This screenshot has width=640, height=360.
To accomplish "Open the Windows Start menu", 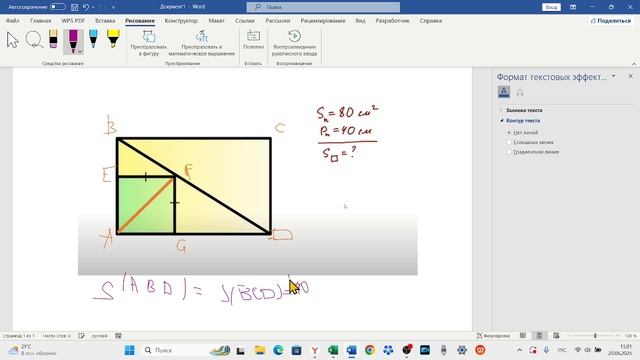I will (x=129, y=350).
